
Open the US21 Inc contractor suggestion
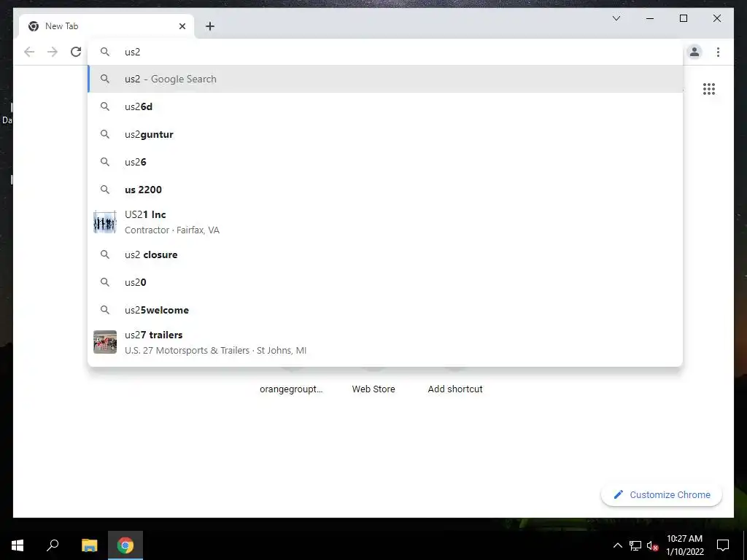pyautogui.click(x=385, y=222)
